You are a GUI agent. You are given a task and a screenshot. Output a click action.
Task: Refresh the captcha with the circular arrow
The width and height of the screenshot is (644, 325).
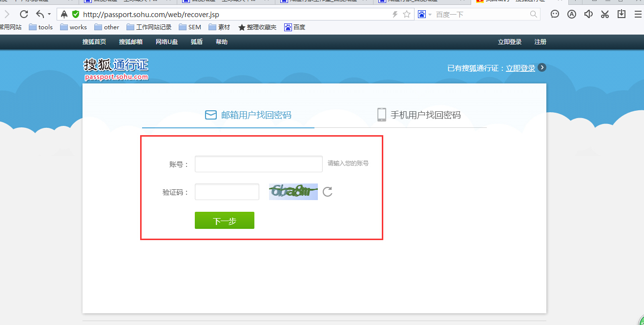(x=328, y=192)
